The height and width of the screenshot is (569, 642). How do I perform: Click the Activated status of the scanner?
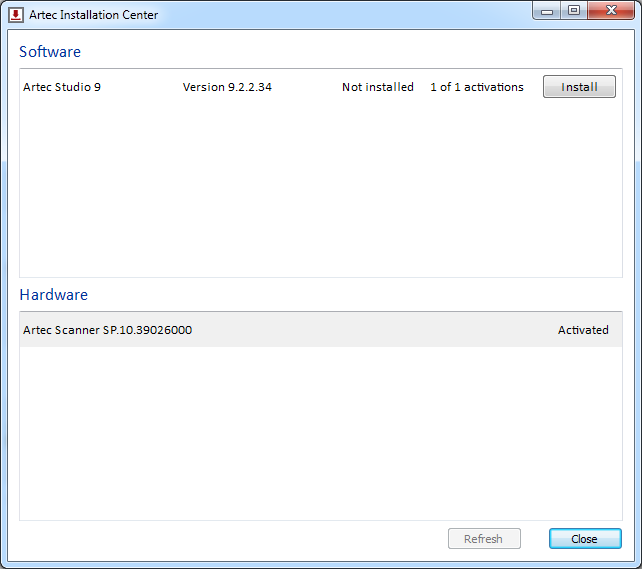(583, 330)
